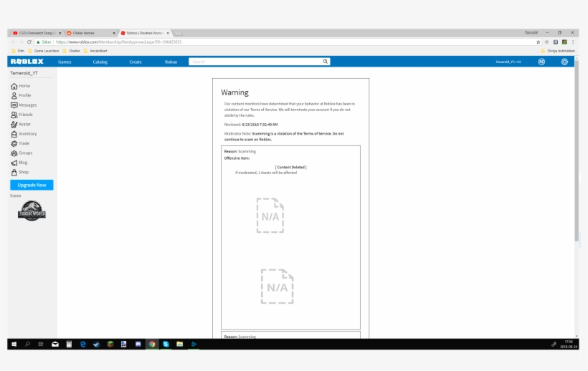This screenshot has width=588, height=371.
Task: Open the Create menu item
Action: pos(136,62)
